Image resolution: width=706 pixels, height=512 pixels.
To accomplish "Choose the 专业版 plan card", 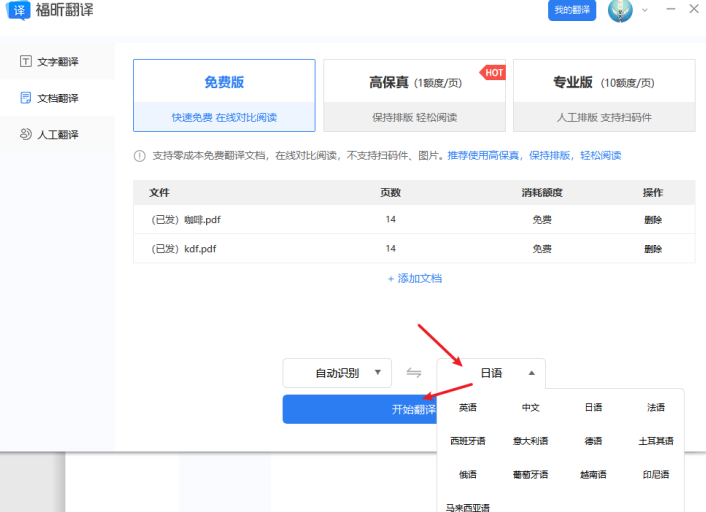I will click(x=604, y=95).
